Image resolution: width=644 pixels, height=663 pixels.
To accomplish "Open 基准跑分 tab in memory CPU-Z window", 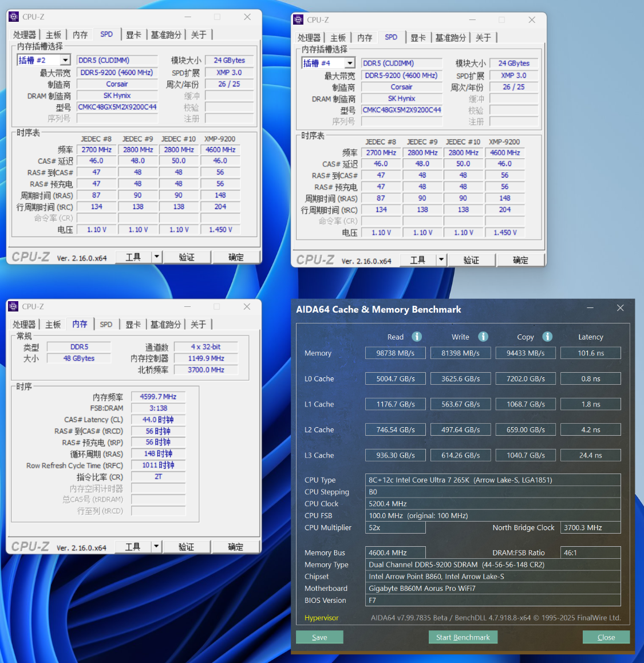I will 166,324.
